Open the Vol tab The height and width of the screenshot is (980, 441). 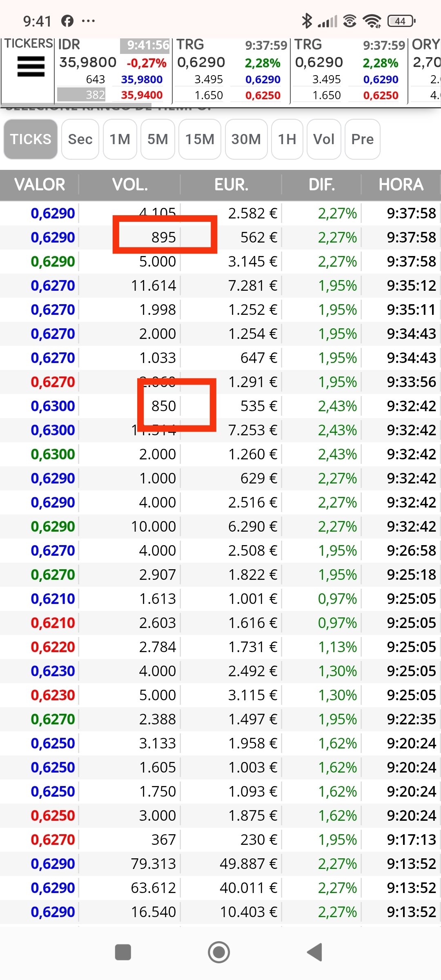[324, 139]
